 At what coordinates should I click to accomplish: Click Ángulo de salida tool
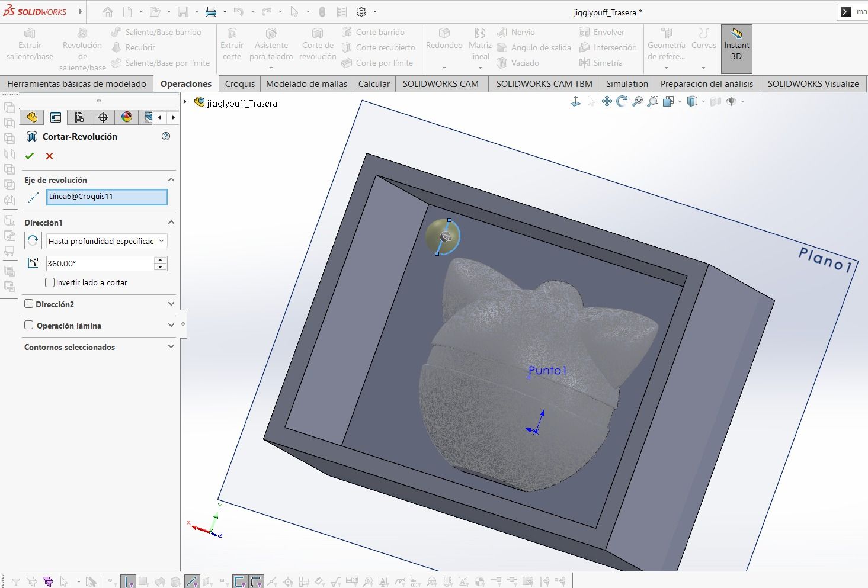[x=534, y=47]
